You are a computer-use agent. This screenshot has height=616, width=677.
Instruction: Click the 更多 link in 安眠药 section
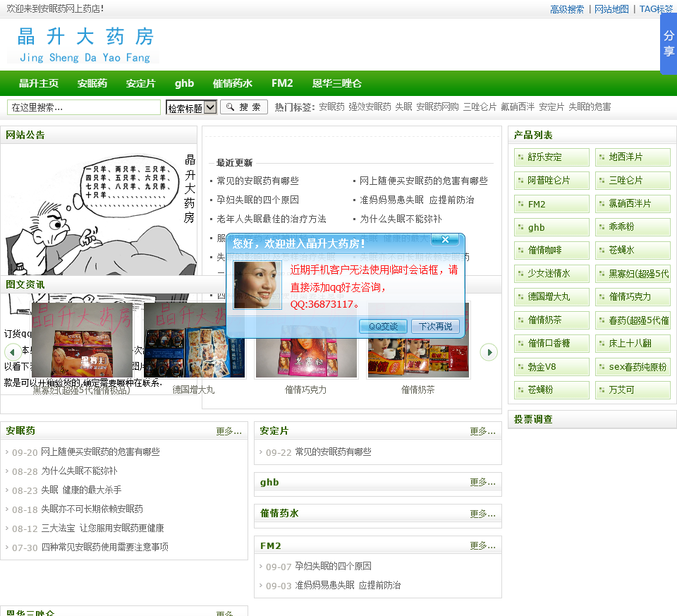(x=228, y=431)
